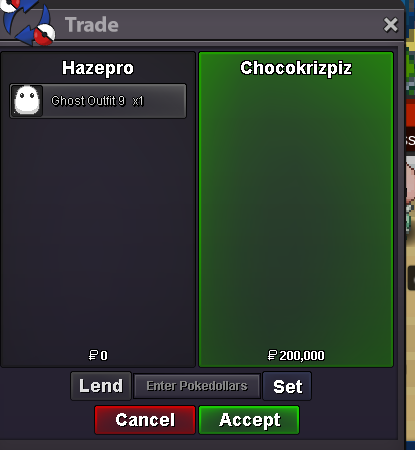The image size is (415, 450).
Task: Click the Chocokrizpiz player name
Action: 296,68
